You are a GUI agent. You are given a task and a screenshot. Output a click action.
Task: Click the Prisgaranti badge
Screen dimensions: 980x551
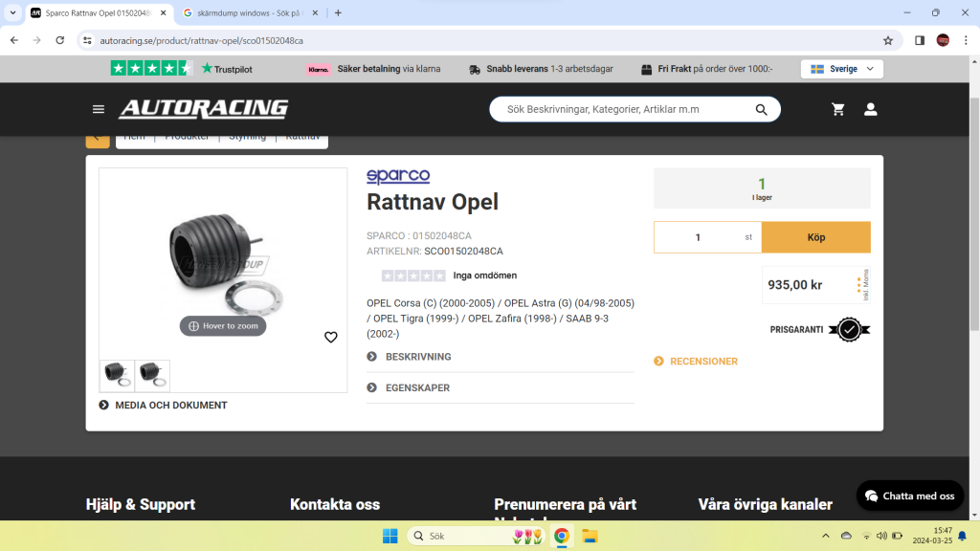tap(819, 329)
